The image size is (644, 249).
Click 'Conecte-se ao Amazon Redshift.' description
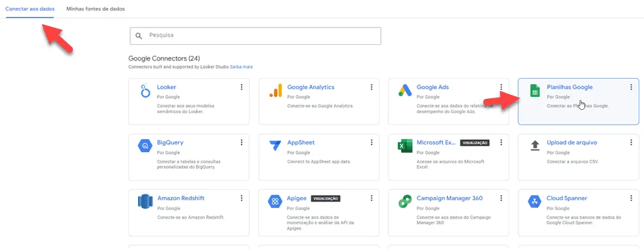point(190,217)
